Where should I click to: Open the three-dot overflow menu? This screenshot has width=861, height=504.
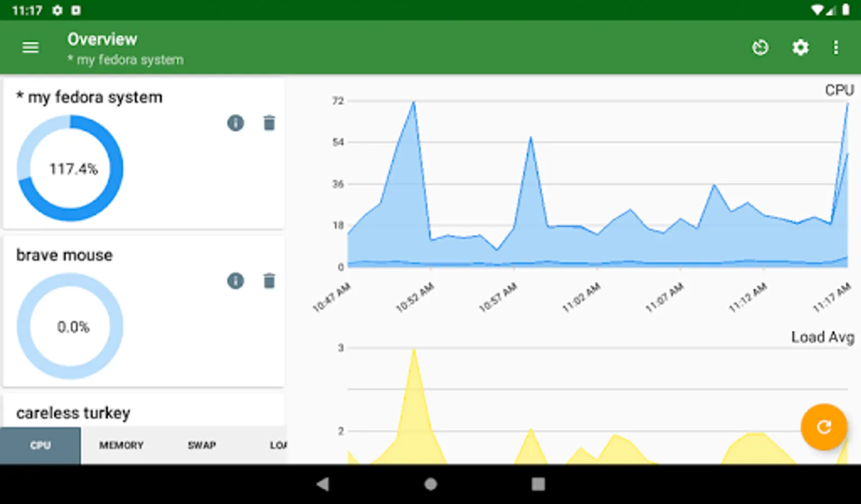(836, 48)
